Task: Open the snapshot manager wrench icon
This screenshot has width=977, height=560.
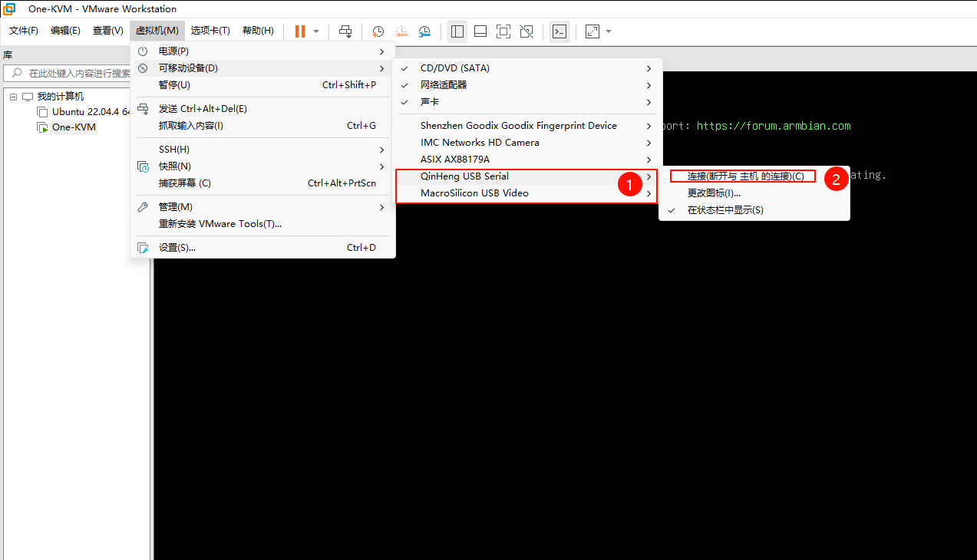Action: tap(424, 31)
